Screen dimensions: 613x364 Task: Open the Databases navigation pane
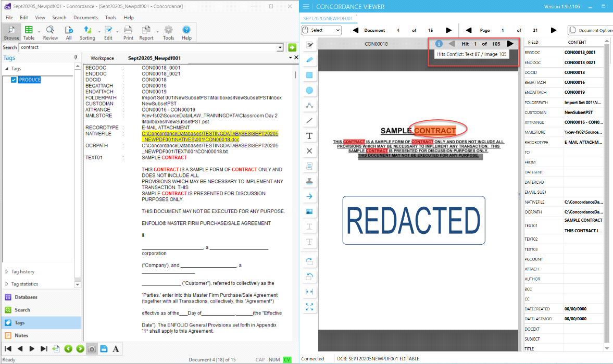pyautogui.click(x=41, y=297)
